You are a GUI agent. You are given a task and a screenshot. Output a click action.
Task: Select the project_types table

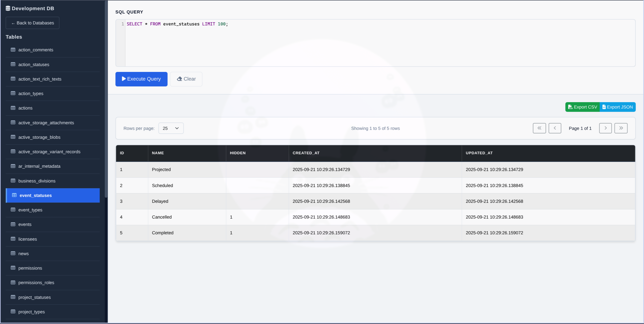tap(32, 312)
